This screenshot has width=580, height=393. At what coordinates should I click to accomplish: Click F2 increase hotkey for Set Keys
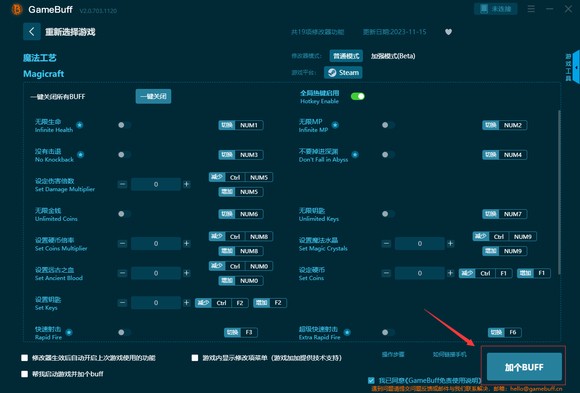pyautogui.click(x=270, y=303)
